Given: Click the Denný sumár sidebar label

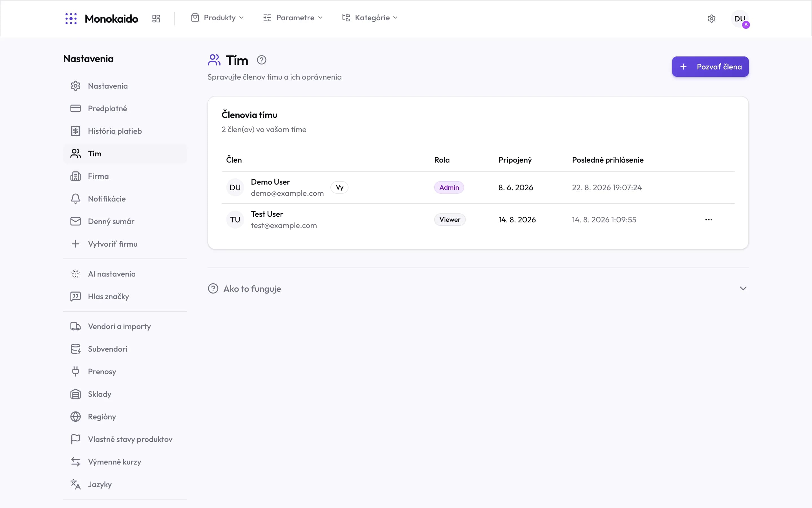Looking at the screenshot, I should (111, 222).
